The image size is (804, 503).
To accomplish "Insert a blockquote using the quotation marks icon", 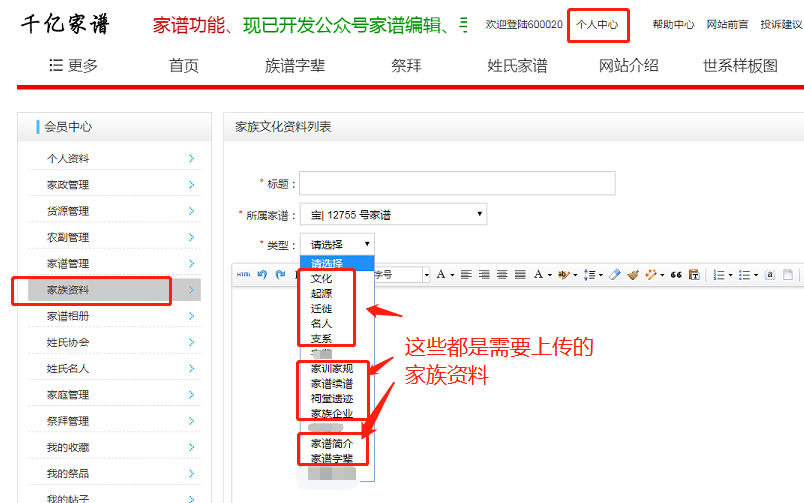I will pos(676,275).
